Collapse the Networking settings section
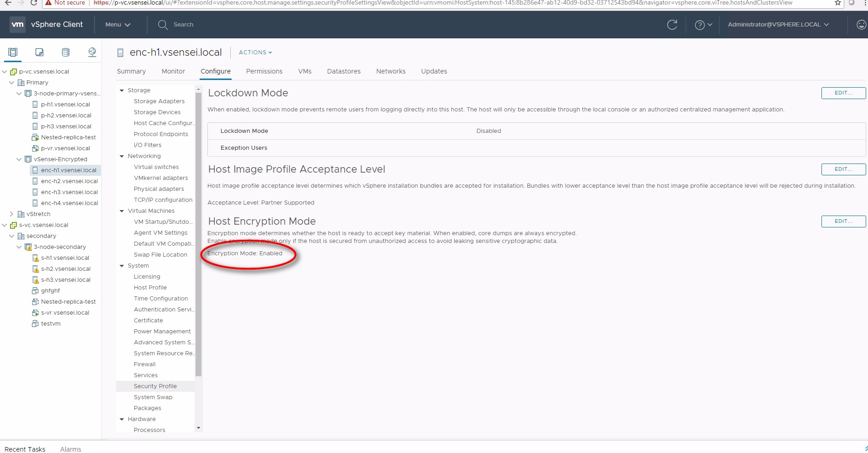This screenshot has height=453, width=868. (x=122, y=156)
